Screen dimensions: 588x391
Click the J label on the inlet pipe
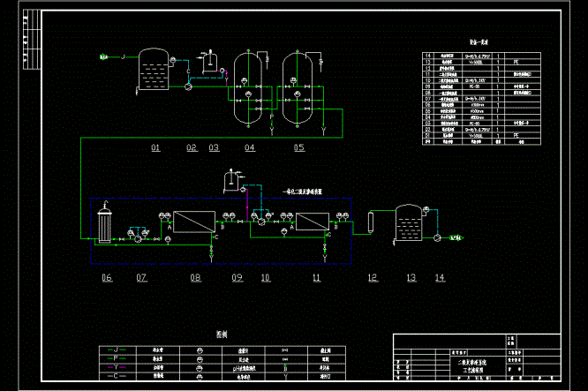(x=123, y=57)
